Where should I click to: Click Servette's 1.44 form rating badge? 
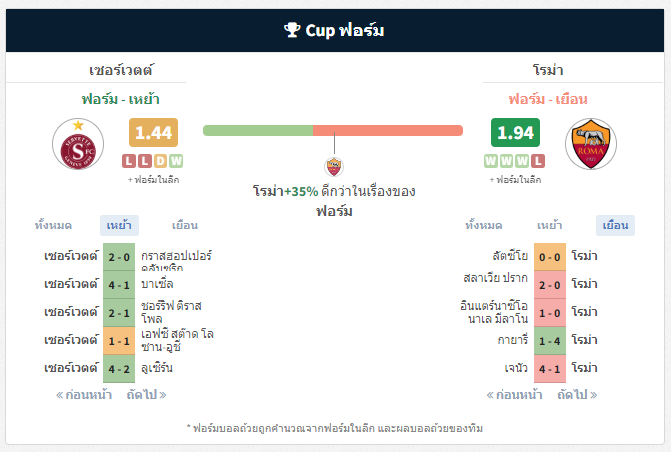coord(153,133)
